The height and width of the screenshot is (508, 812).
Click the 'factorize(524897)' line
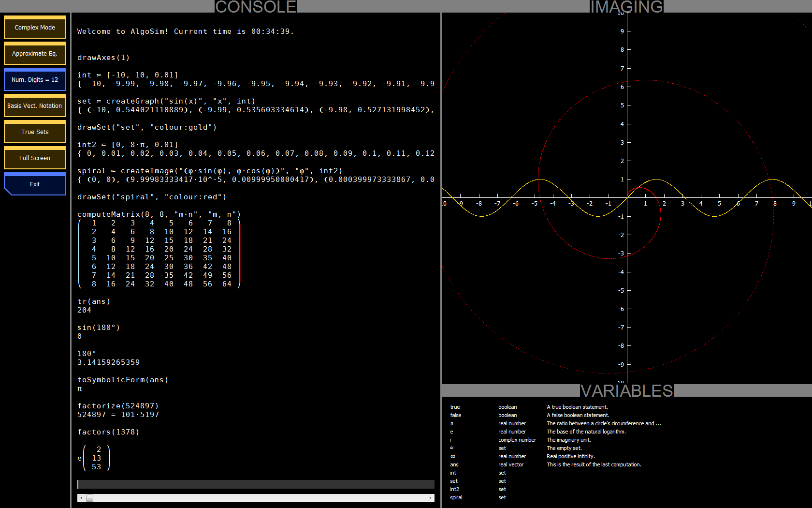118,406
